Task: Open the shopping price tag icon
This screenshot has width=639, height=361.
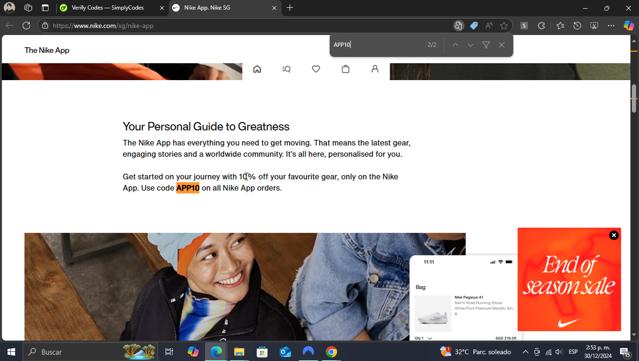Action: coord(474,26)
